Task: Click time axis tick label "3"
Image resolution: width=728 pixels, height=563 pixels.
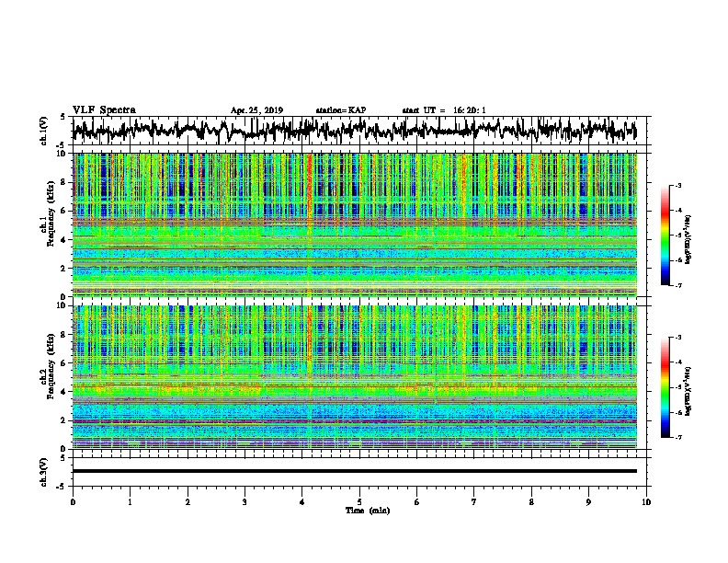Action: click(245, 502)
